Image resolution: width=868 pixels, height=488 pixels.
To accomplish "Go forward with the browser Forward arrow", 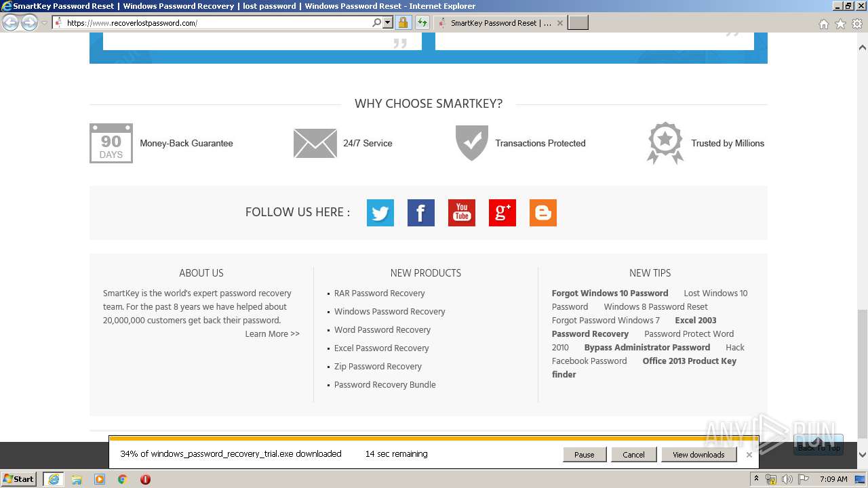I will [x=29, y=23].
